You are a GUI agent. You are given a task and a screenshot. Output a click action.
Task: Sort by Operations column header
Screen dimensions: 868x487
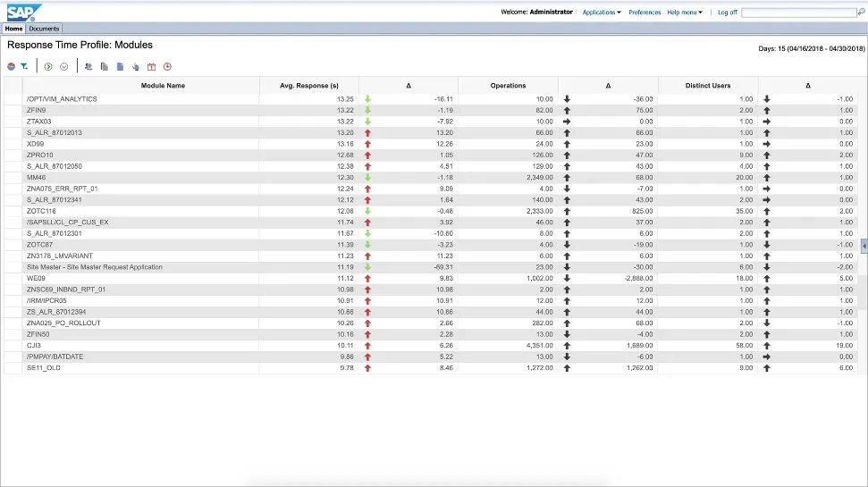(x=508, y=86)
